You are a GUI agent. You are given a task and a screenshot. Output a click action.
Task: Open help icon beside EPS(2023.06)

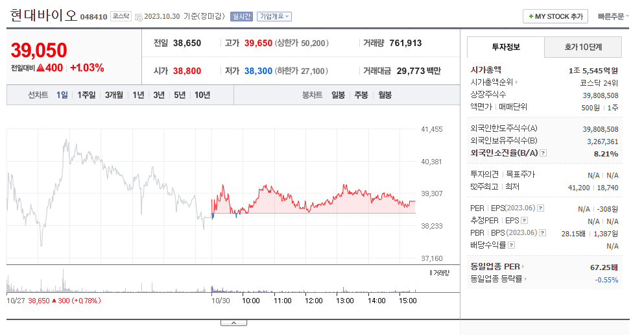click(x=540, y=208)
